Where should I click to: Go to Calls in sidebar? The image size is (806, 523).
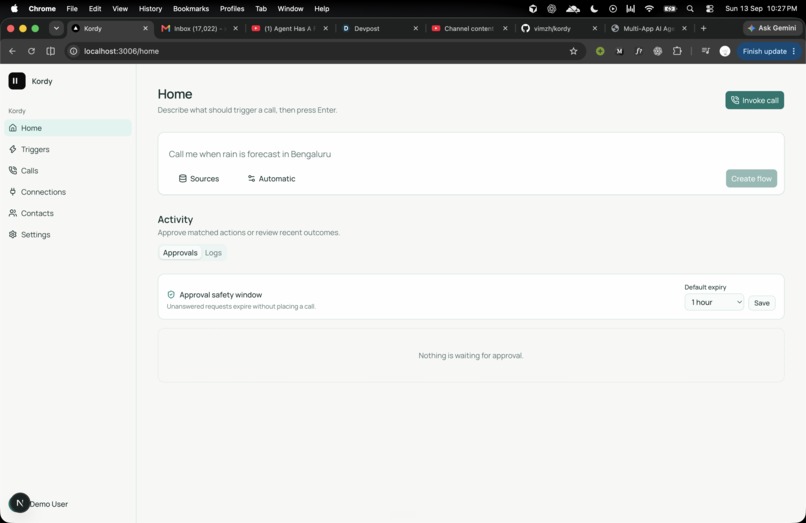(67, 171)
